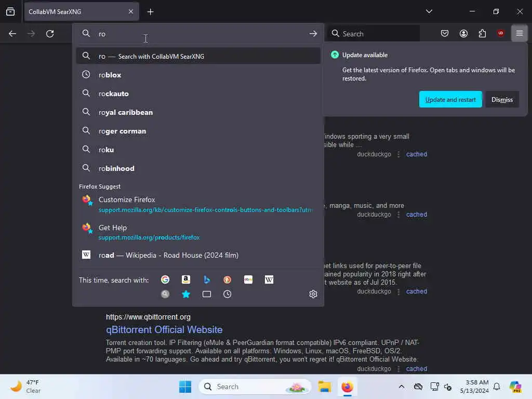
Task: Open cached link for qBittorrent result
Action: point(417,369)
